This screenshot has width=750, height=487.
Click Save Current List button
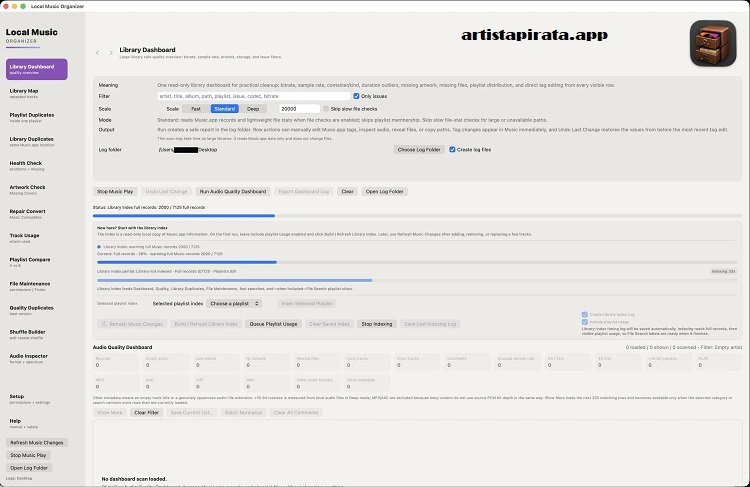(192, 412)
